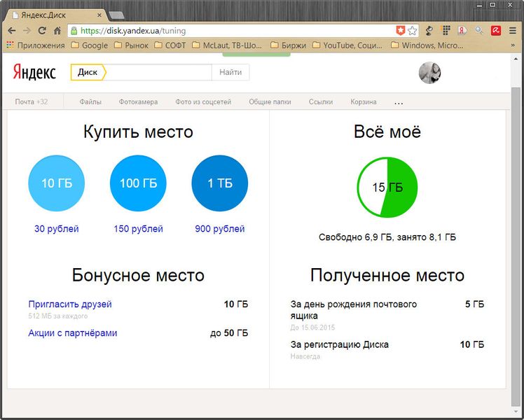
Task: Reload the page using the refresh icon
Action: click(42, 31)
